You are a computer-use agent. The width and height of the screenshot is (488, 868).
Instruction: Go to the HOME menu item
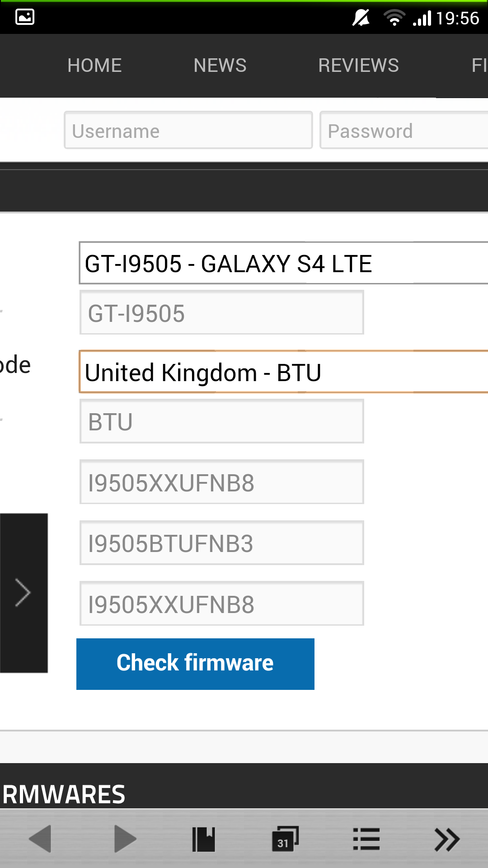coord(94,66)
